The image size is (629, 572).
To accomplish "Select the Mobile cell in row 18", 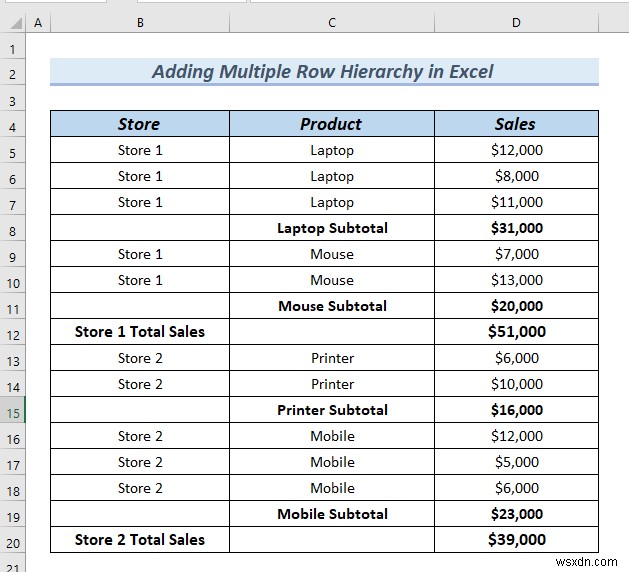I will pyautogui.click(x=332, y=488).
